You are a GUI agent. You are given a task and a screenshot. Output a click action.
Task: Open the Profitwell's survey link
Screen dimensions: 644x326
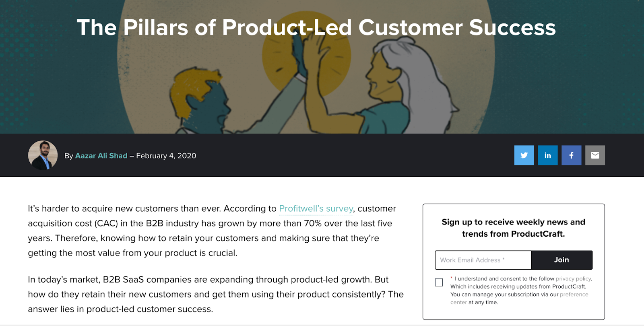coord(316,208)
